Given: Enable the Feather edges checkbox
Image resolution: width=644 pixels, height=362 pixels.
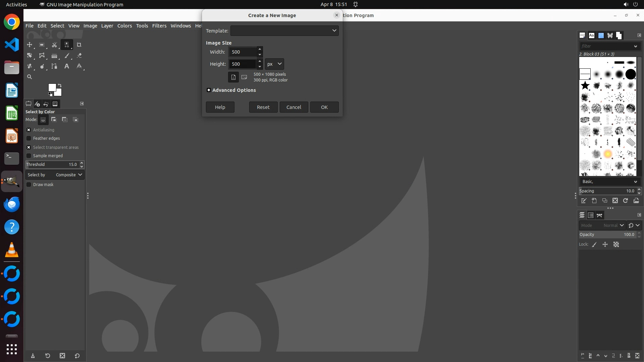Looking at the screenshot, I should [x=29, y=138].
